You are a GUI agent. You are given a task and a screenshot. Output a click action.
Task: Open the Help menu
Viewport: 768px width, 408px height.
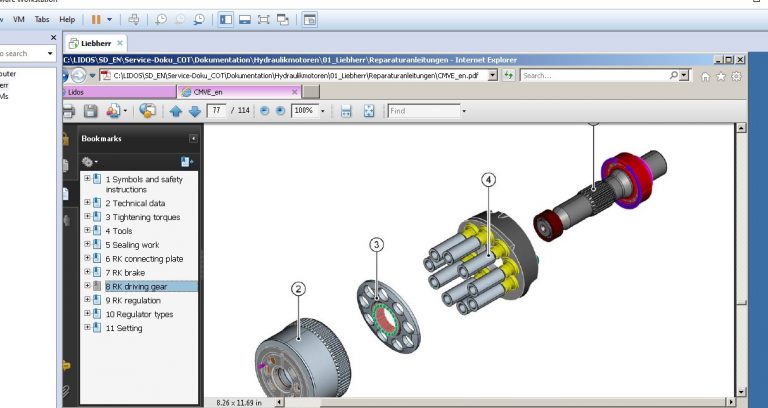click(x=67, y=20)
